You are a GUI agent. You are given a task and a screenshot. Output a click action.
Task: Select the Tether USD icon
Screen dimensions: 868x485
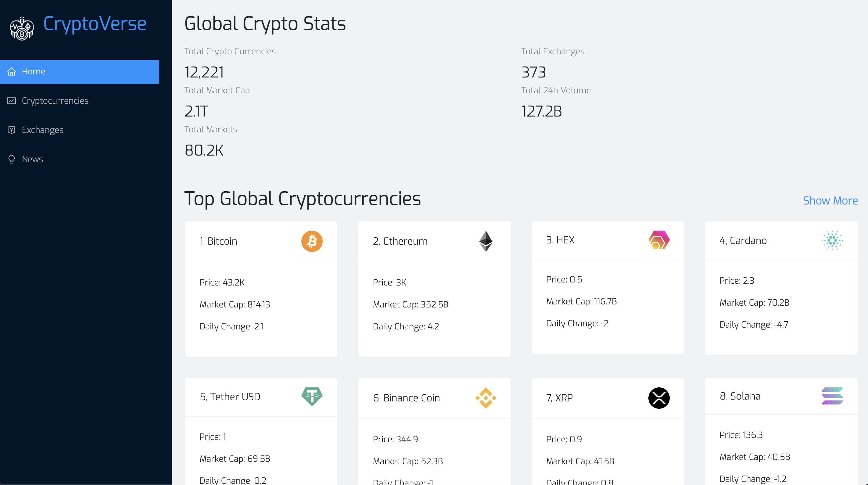[x=312, y=397]
